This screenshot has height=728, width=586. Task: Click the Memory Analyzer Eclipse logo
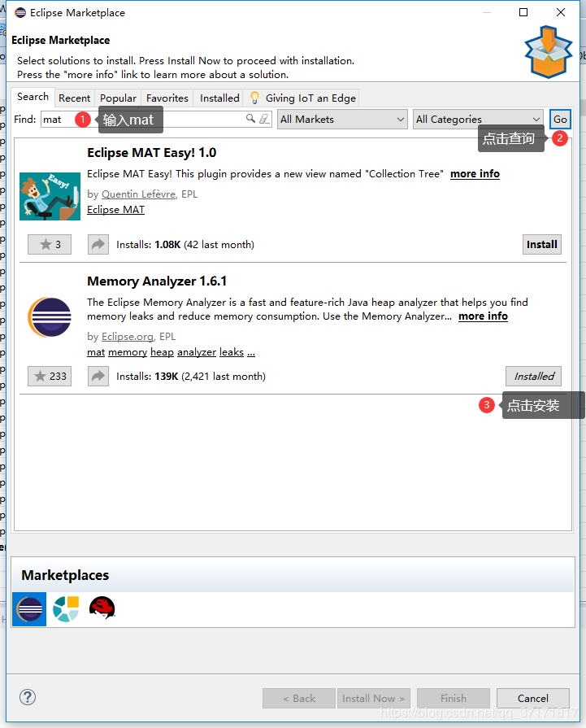coord(50,317)
